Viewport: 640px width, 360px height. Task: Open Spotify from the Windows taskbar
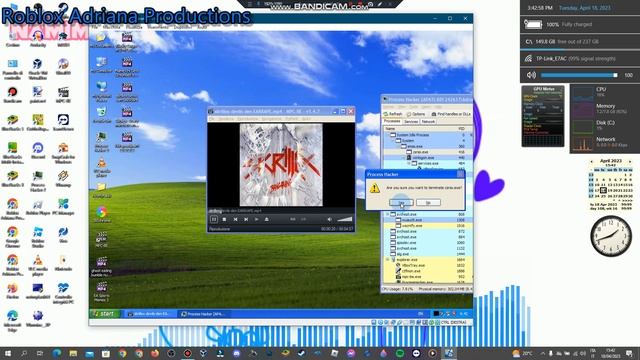coord(400,353)
